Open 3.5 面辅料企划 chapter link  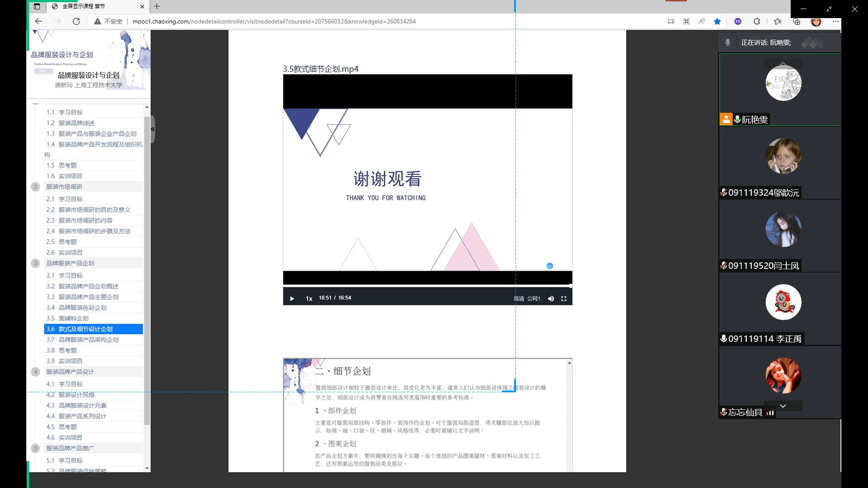tap(74, 319)
